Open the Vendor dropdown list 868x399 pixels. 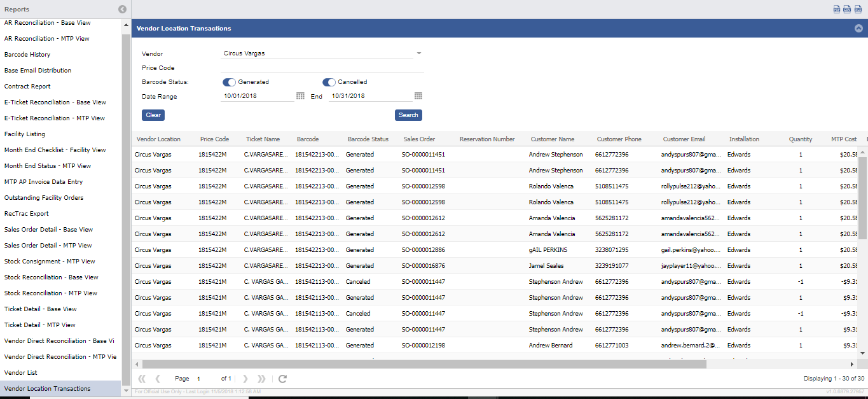(x=418, y=53)
